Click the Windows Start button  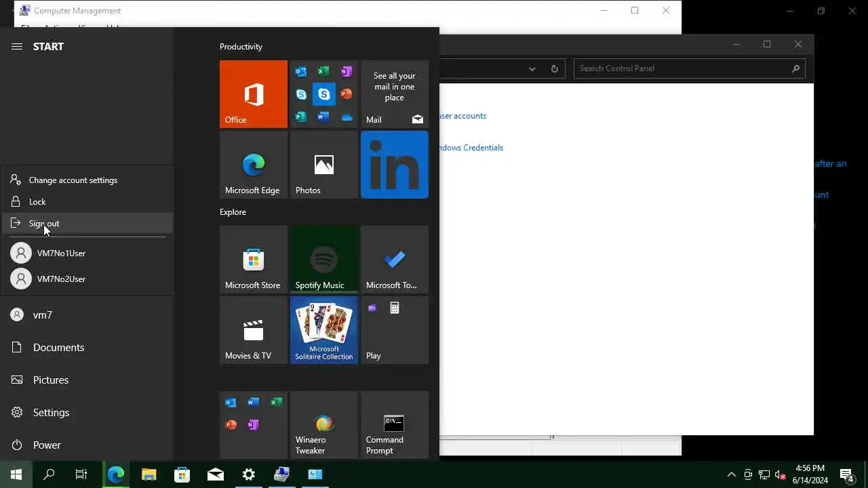(x=16, y=474)
